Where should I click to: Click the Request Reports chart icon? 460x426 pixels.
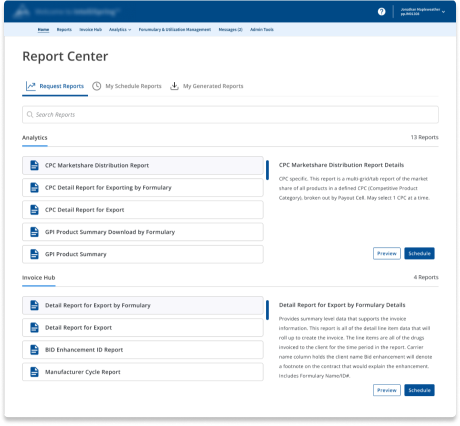[x=31, y=86]
